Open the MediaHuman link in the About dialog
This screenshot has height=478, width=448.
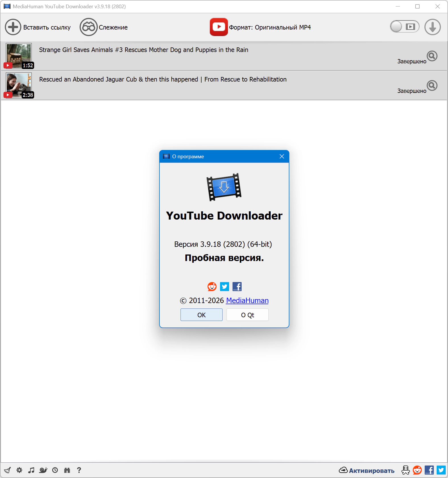point(247,300)
